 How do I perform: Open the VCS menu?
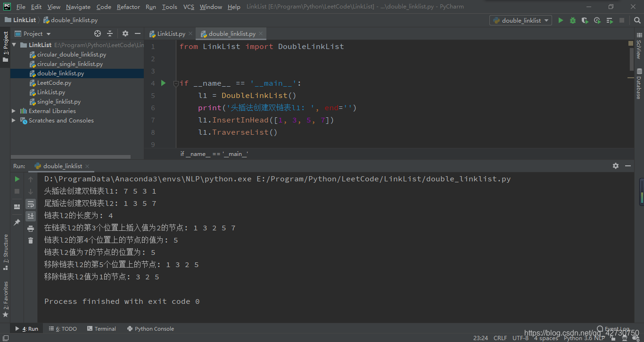coord(189,7)
